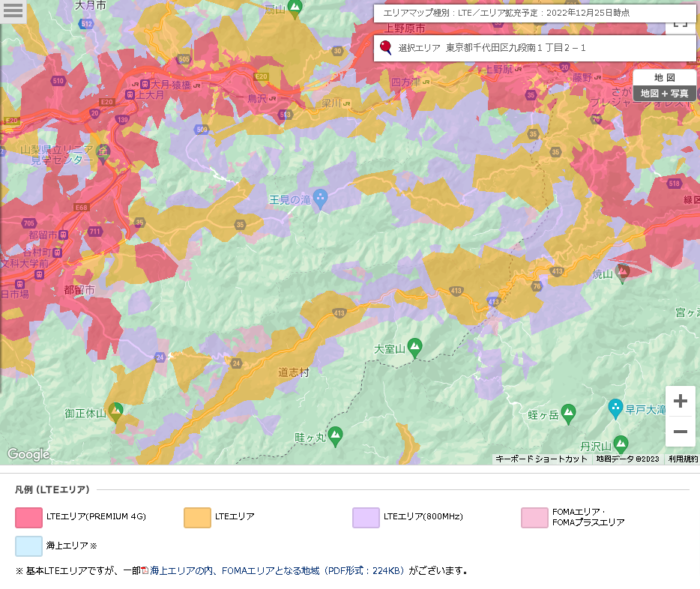The height and width of the screenshot is (589, 700).
Task: Click the エリアマップ種別 info bar
Action: pyautogui.click(x=535, y=13)
